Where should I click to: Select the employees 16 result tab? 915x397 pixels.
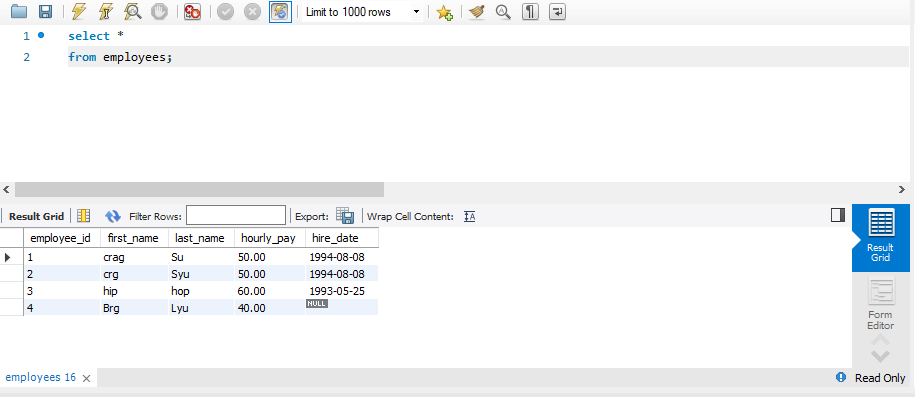coord(40,377)
